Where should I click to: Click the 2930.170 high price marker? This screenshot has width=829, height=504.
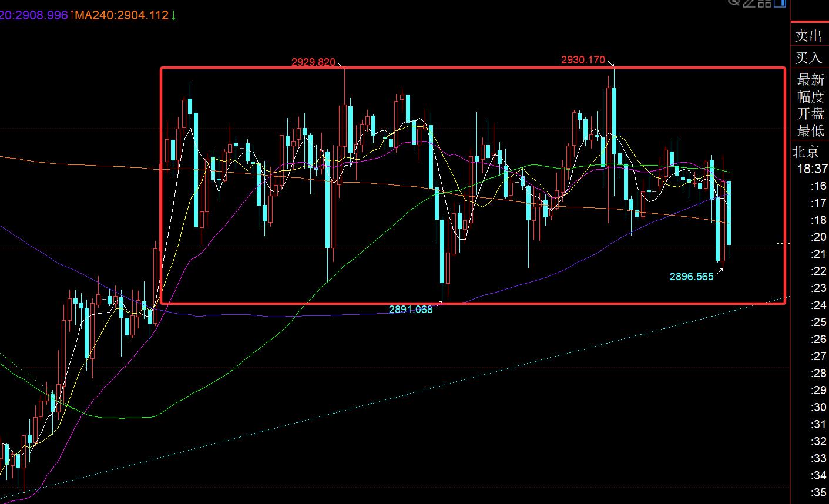click(x=583, y=59)
